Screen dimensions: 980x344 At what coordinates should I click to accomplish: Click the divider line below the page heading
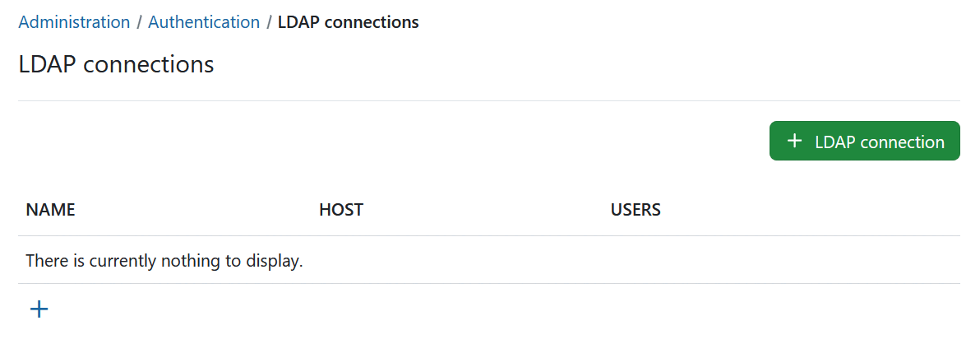[x=488, y=101]
